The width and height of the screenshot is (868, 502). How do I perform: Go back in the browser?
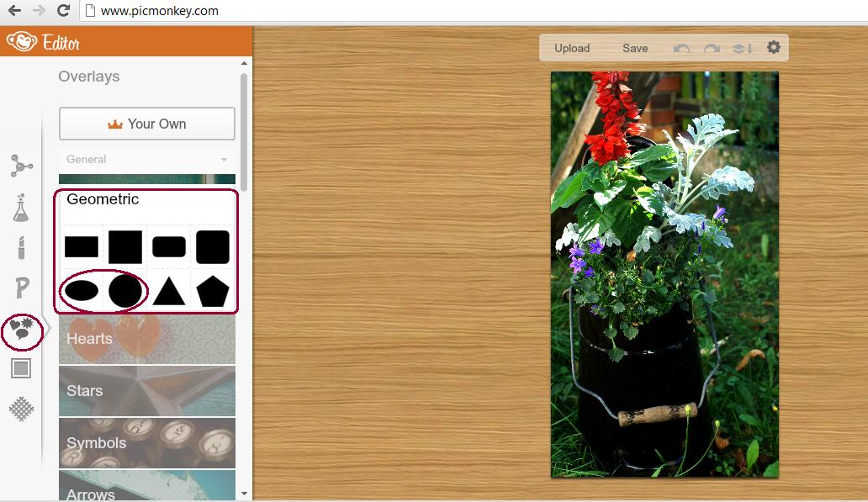(x=14, y=11)
